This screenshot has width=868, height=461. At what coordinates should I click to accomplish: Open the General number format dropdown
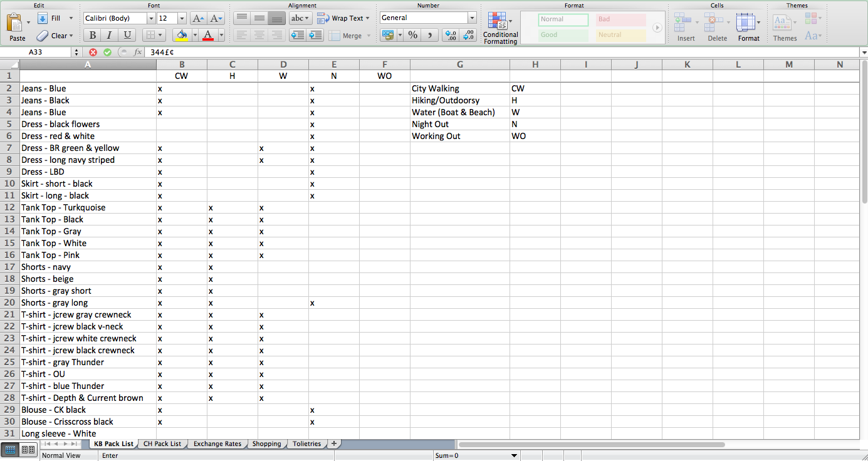pos(472,18)
